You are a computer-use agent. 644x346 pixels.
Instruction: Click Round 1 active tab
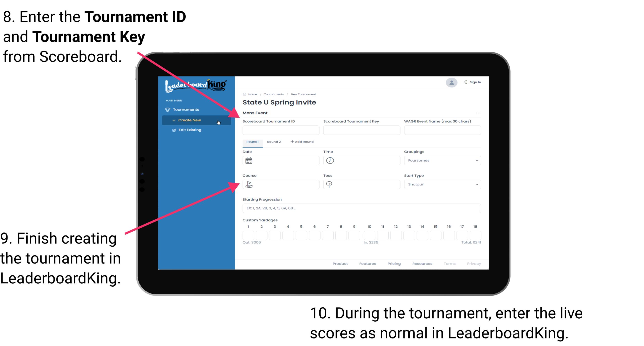pyautogui.click(x=252, y=142)
